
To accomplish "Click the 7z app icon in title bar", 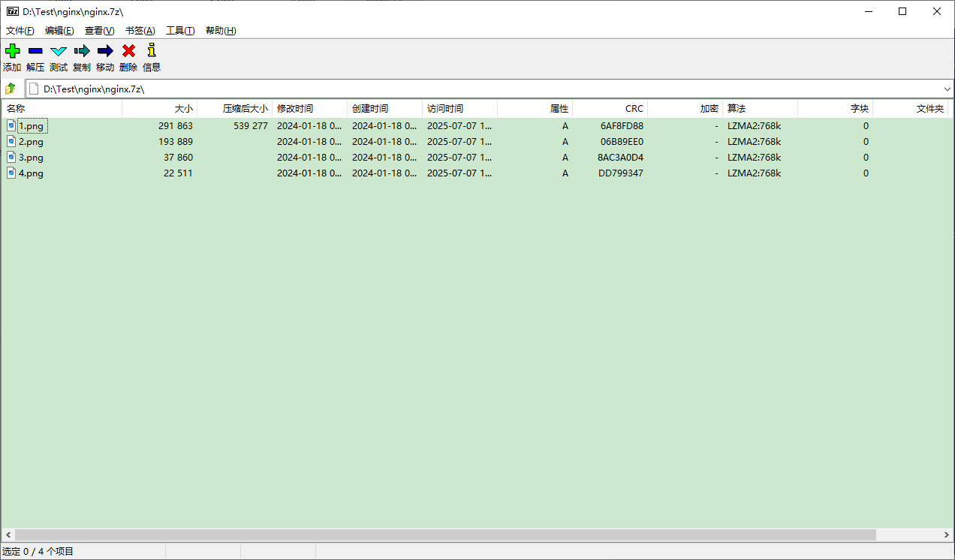I will click(x=13, y=11).
